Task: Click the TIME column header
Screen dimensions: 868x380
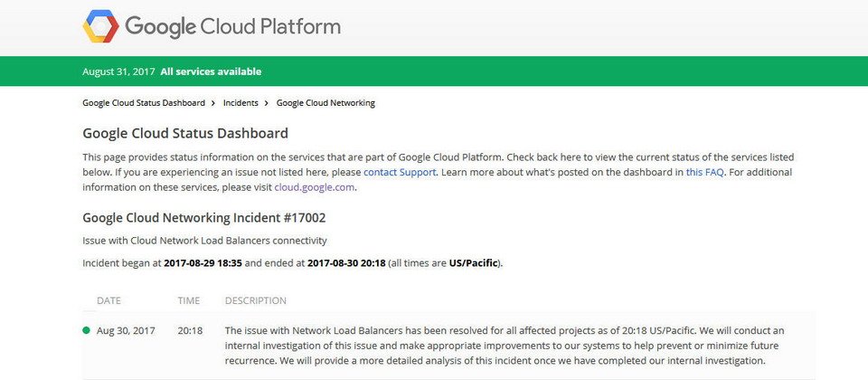Action: (189, 300)
